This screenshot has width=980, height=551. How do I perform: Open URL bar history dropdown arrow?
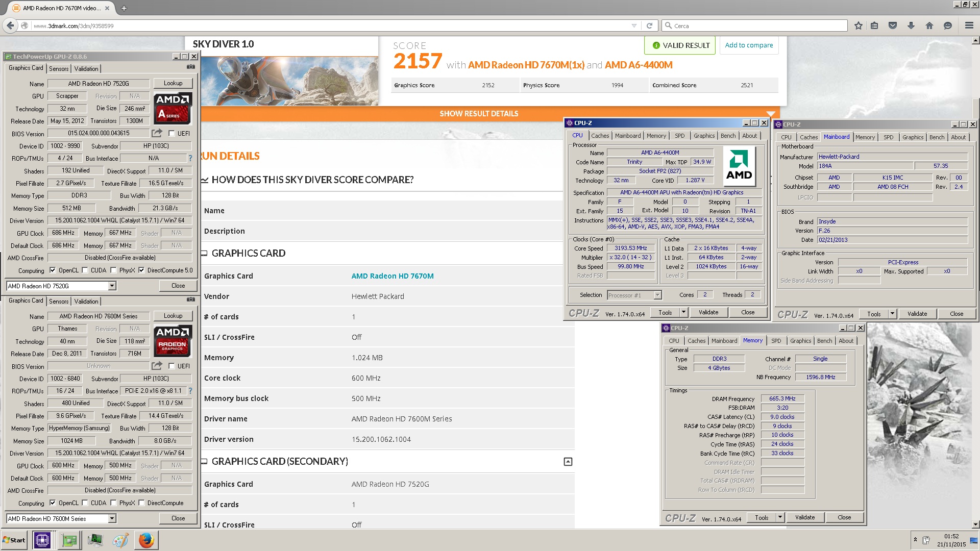point(634,26)
